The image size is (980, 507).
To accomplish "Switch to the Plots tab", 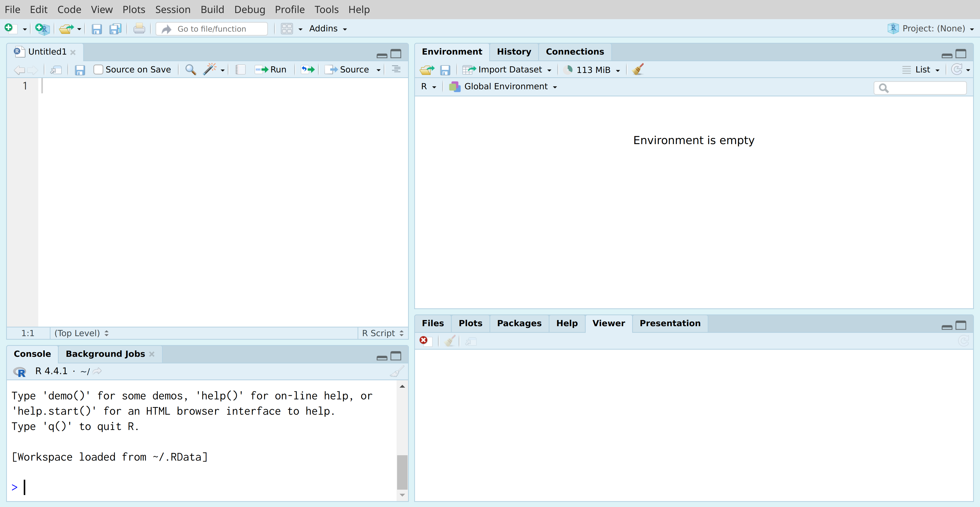I will [471, 323].
